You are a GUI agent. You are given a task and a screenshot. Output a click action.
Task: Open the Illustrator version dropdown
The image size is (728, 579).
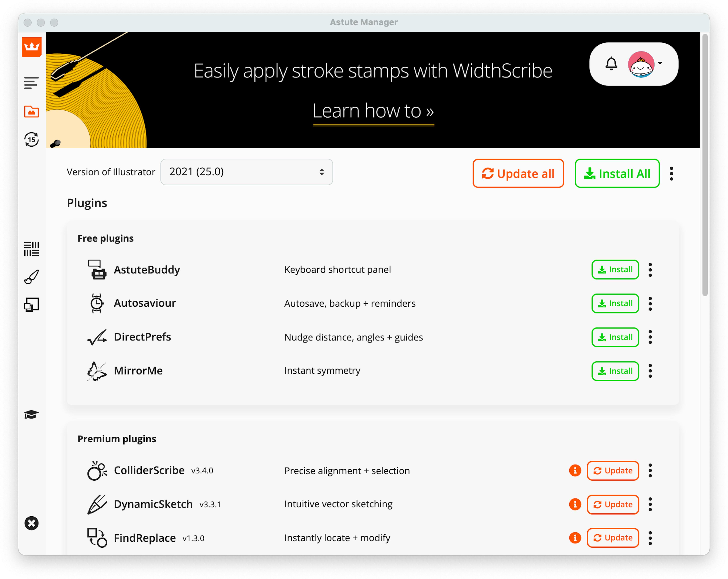point(246,172)
